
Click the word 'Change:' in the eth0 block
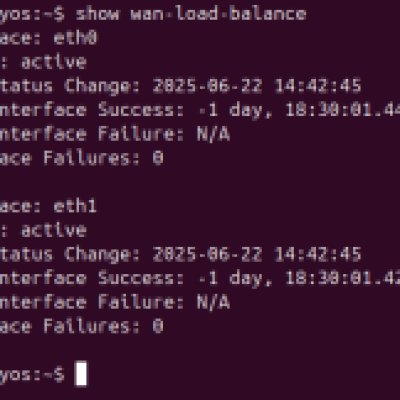point(102,86)
